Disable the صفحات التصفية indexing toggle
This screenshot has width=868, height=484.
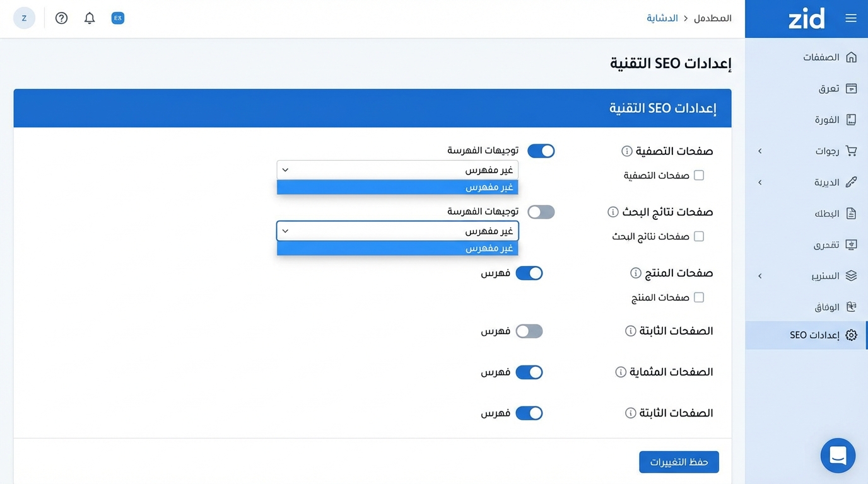[x=541, y=151]
